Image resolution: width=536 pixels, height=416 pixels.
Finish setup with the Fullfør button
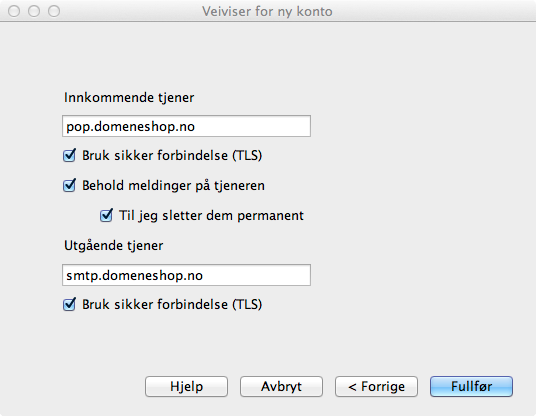click(471, 387)
